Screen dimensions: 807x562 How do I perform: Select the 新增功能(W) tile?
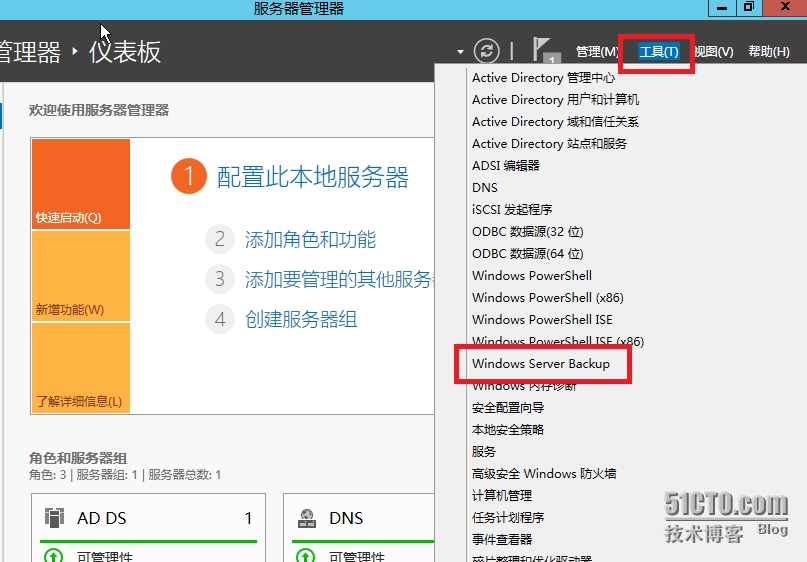click(81, 276)
